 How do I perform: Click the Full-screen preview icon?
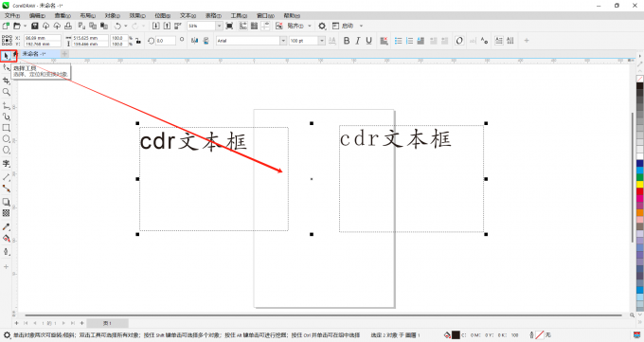[x=229, y=26]
